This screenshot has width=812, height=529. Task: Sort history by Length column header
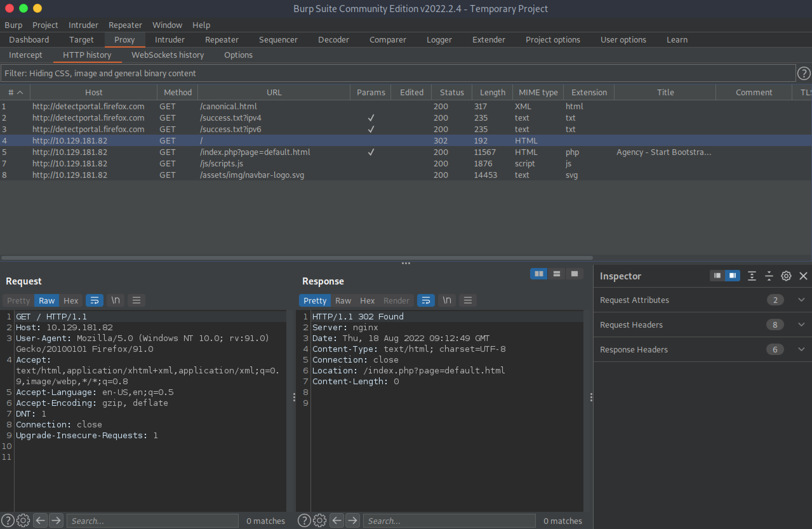click(x=492, y=92)
